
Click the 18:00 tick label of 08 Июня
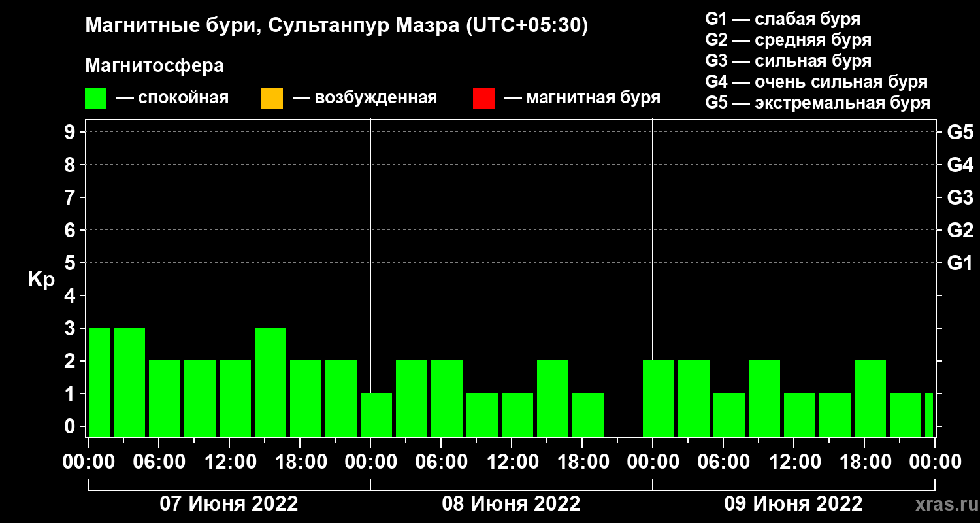(582, 462)
